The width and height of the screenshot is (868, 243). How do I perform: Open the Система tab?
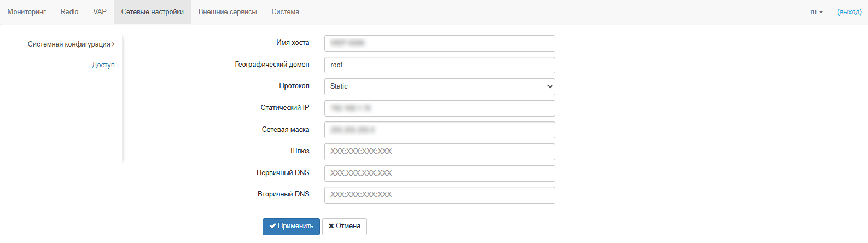point(285,12)
